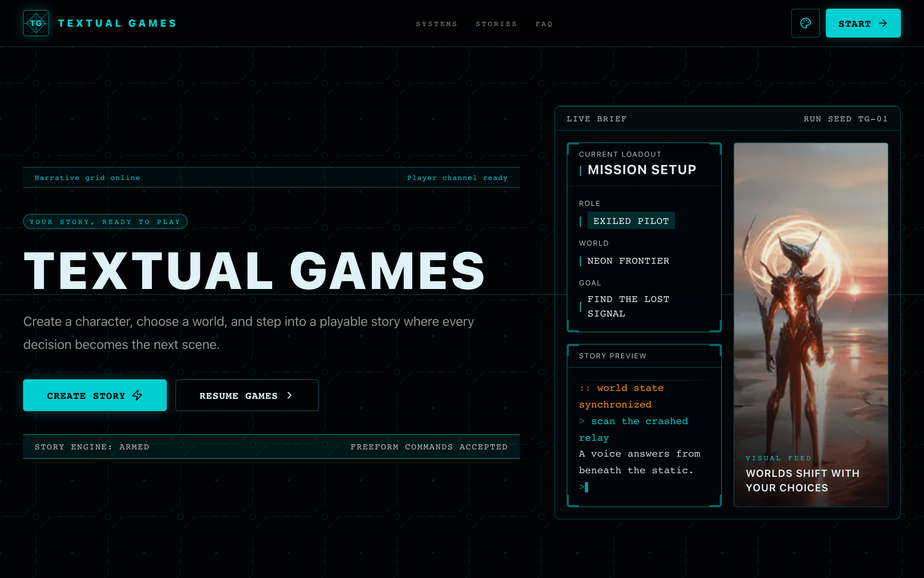Click the arrow icon in START button
Screen dimensions: 924x578
883,23
